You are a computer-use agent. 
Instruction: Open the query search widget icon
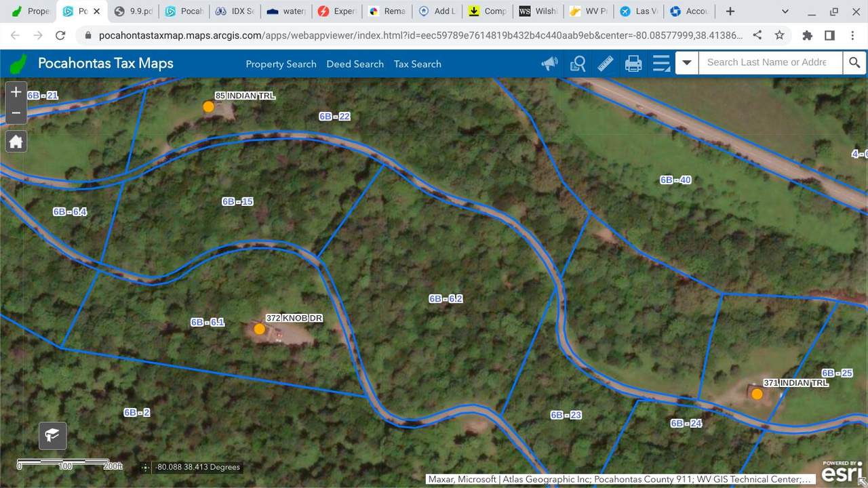pyautogui.click(x=578, y=64)
